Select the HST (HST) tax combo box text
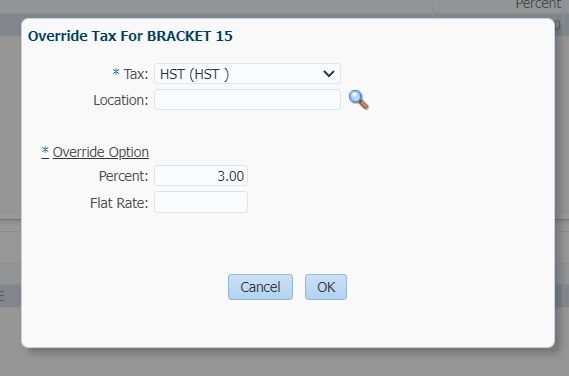This screenshot has width=569, height=376. [195, 74]
